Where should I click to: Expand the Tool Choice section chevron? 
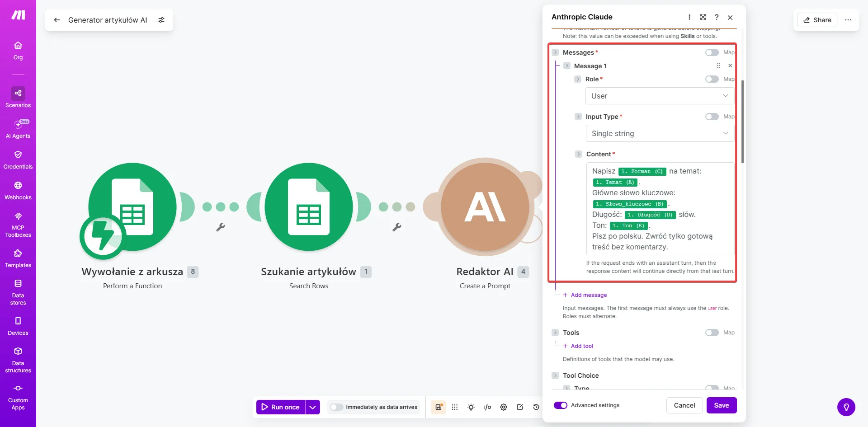(555, 375)
